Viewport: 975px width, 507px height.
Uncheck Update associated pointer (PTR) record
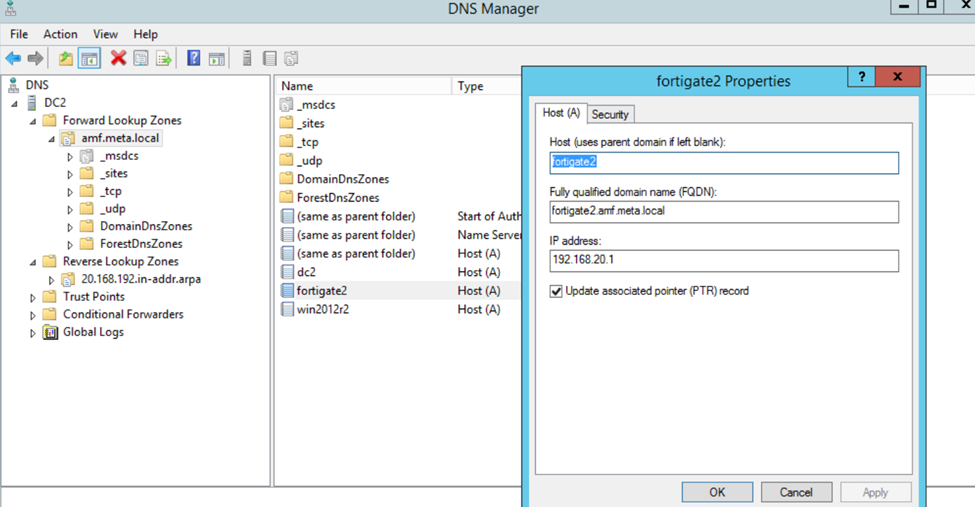point(556,291)
